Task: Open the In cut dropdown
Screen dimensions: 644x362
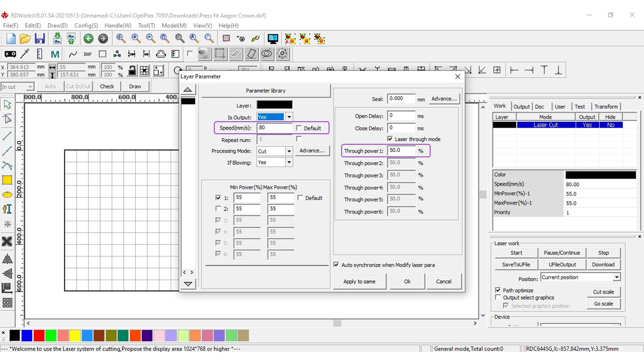Action: click(x=30, y=87)
